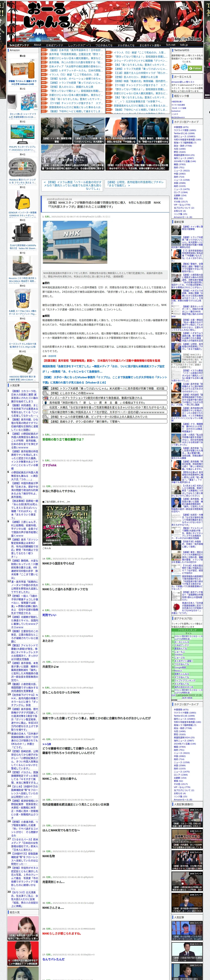Open the next article link about 公明党 and 高市総理

pyautogui.click(x=135, y=184)
